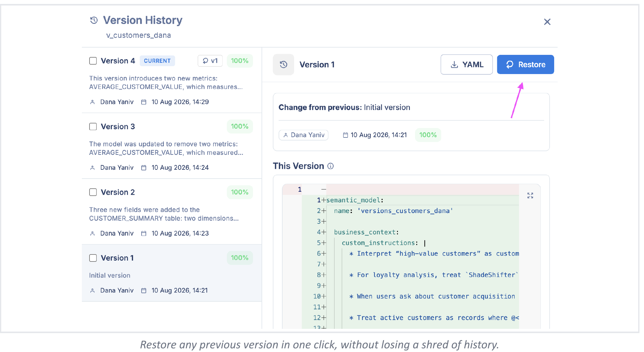Click the calendar icon on Version 3 row
This screenshot has width=644, height=352.
pos(144,168)
